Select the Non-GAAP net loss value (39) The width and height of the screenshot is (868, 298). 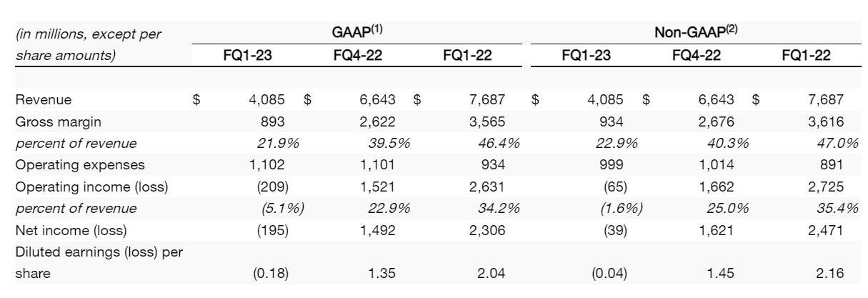coord(609,230)
